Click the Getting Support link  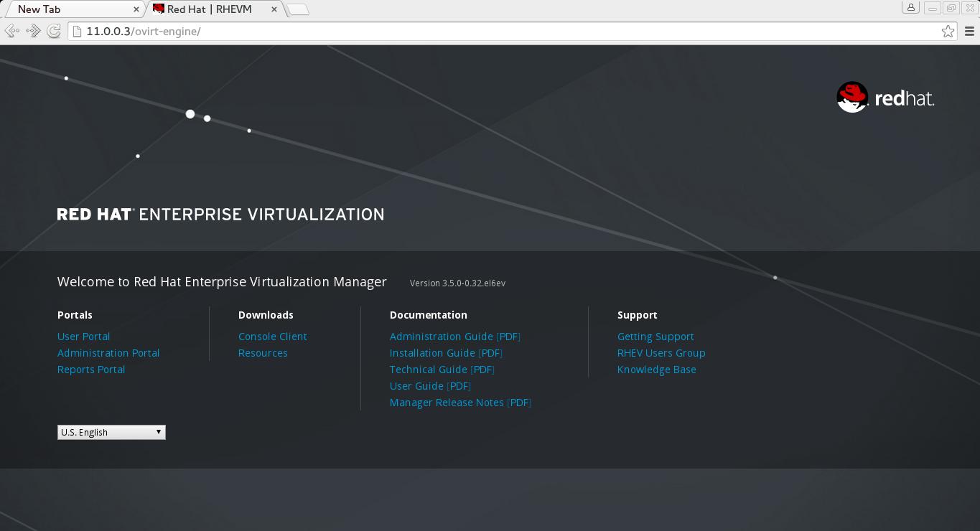655,337
